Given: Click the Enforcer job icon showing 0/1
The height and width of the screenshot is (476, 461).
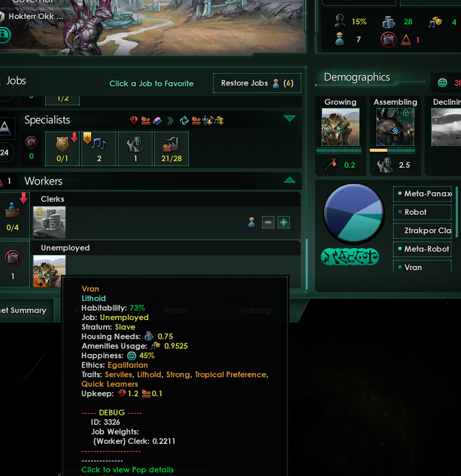Looking at the screenshot, I should tap(63, 148).
